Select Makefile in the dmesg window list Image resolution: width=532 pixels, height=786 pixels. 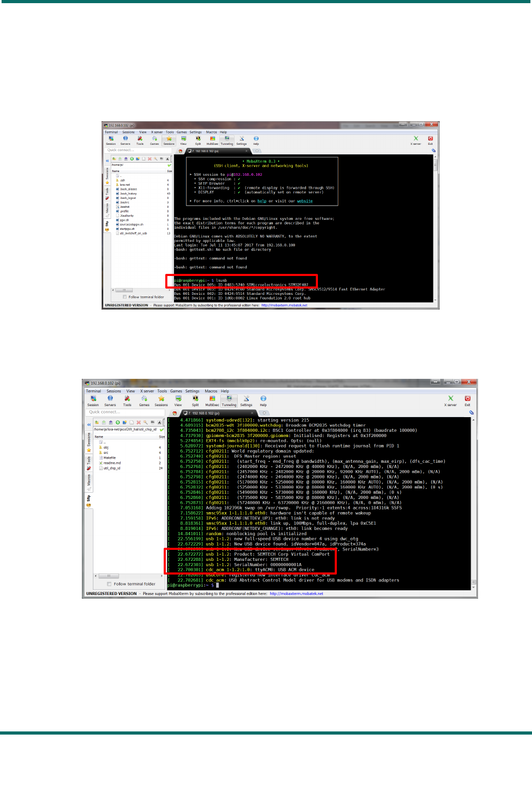click(109, 458)
